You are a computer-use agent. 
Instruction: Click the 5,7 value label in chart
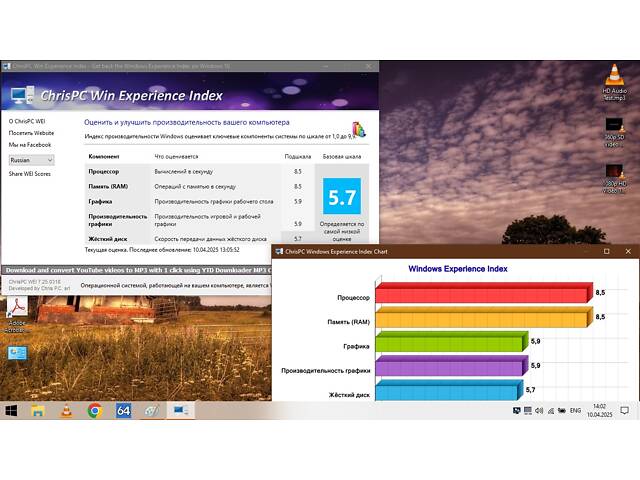pos(530,390)
